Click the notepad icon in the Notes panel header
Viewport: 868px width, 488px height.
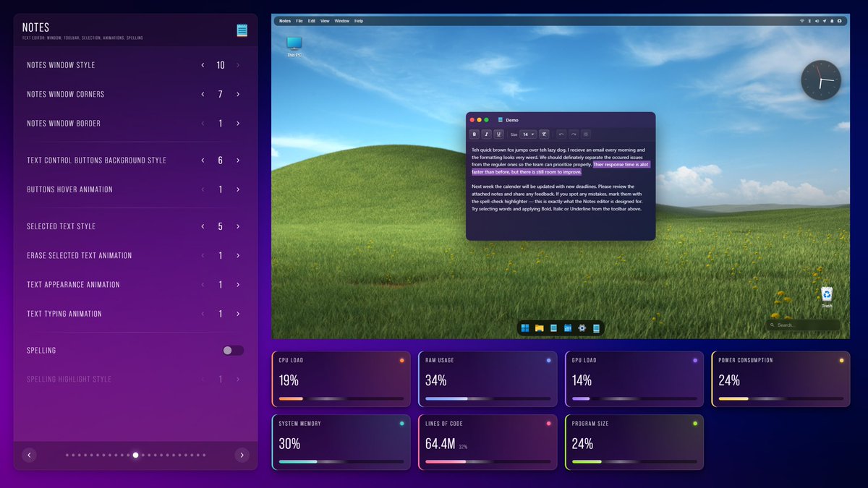(242, 30)
